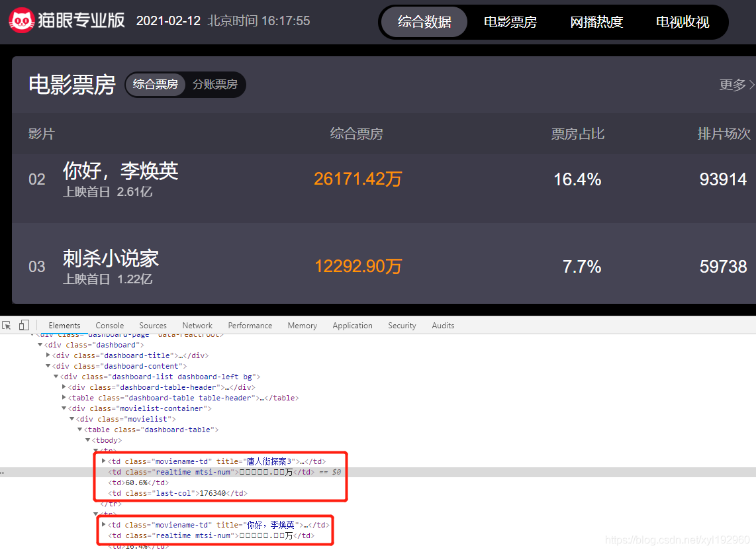Open the 电视收视 navigation tab
This screenshot has height=552, width=756.
[x=683, y=22]
